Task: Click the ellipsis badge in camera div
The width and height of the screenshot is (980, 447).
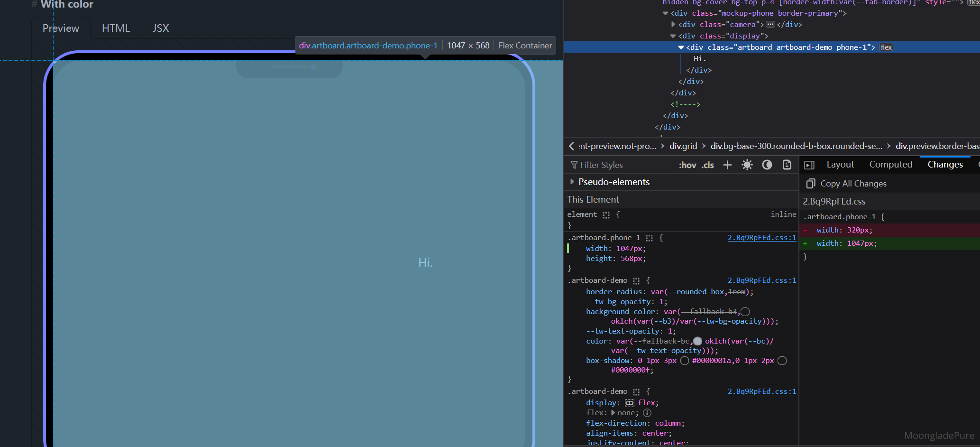Action: click(770, 25)
